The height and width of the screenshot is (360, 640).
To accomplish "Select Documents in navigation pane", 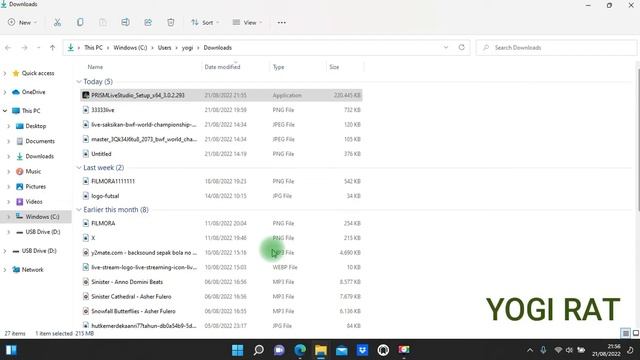I will (40, 141).
